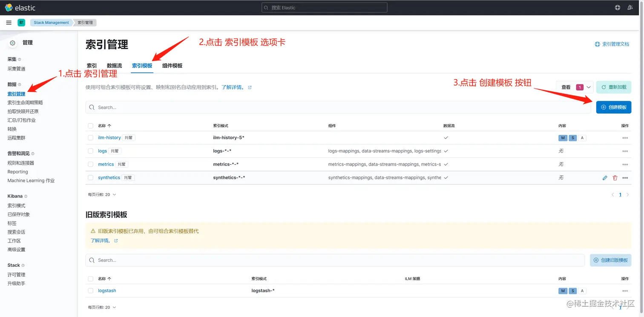
Task: Switch to the 索引 tab
Action: [92, 66]
